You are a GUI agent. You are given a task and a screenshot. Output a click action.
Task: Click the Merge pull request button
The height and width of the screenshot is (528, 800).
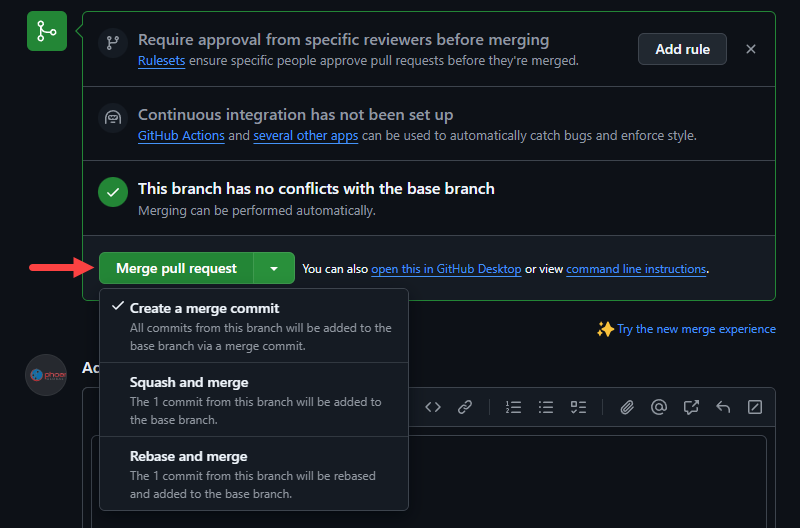176,268
